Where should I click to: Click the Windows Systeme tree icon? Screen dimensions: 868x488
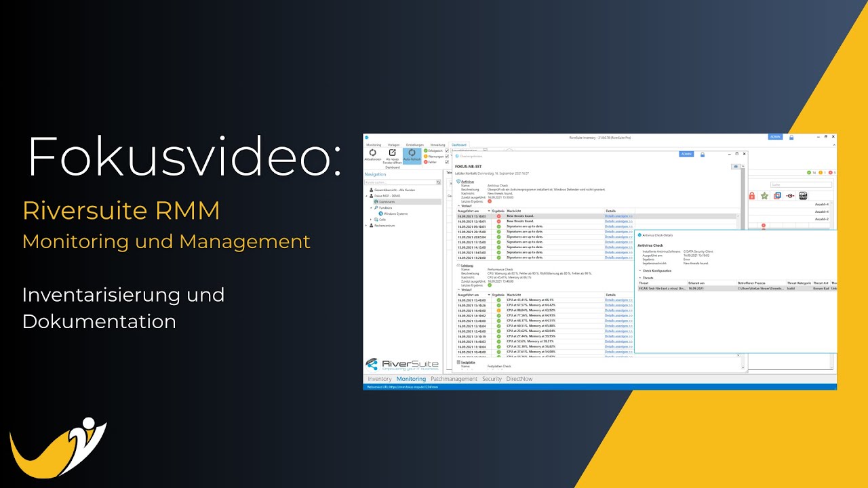[x=380, y=213]
